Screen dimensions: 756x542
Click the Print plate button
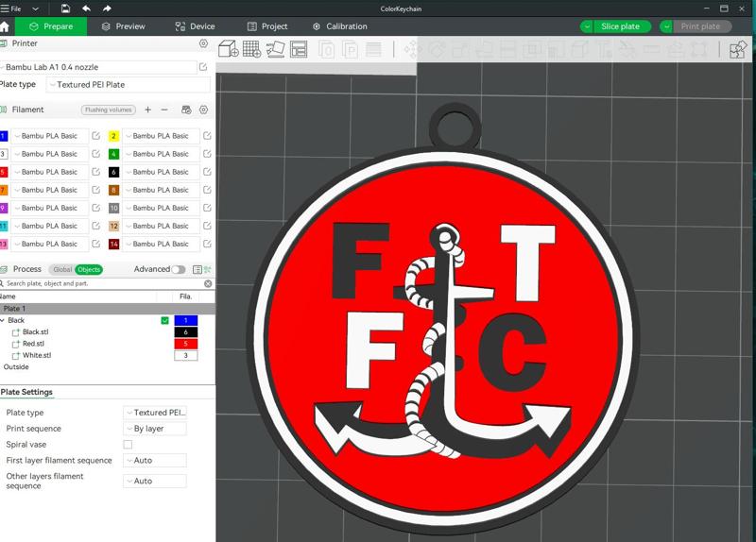[700, 26]
